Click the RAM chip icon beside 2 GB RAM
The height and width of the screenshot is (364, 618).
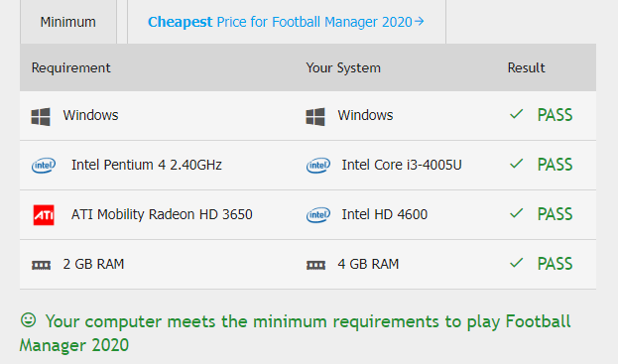[41, 265]
